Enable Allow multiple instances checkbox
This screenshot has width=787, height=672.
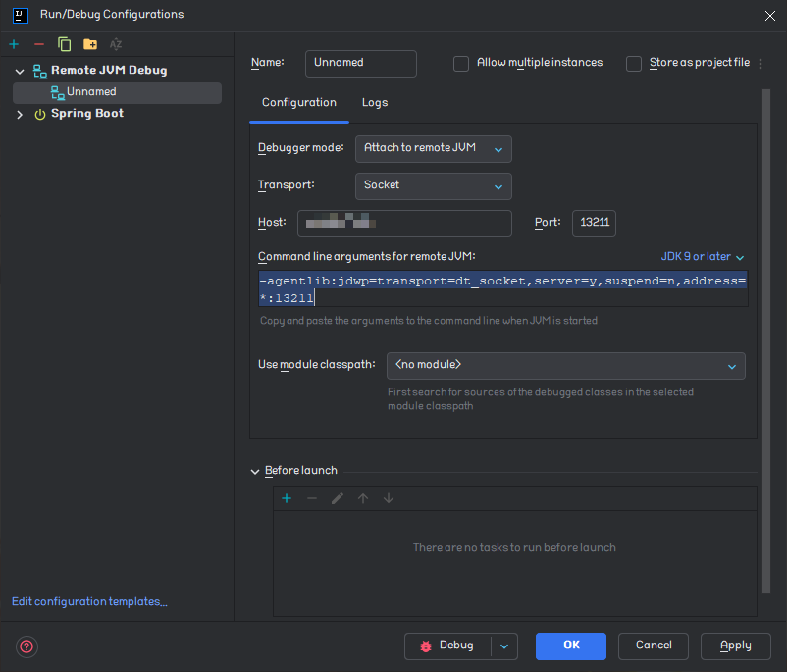click(461, 63)
